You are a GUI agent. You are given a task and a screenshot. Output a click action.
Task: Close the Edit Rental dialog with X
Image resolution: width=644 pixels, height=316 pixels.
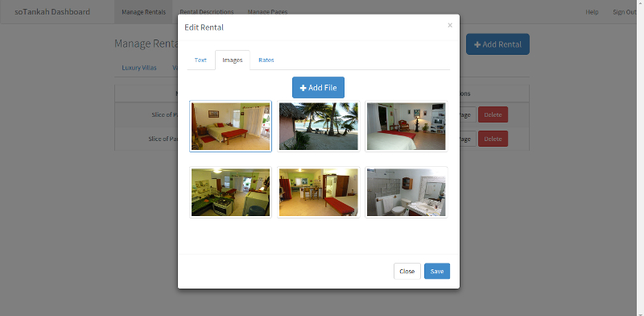click(450, 25)
